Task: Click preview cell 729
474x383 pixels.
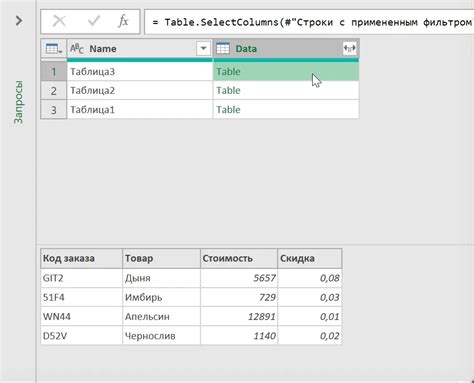Action: tap(239, 297)
